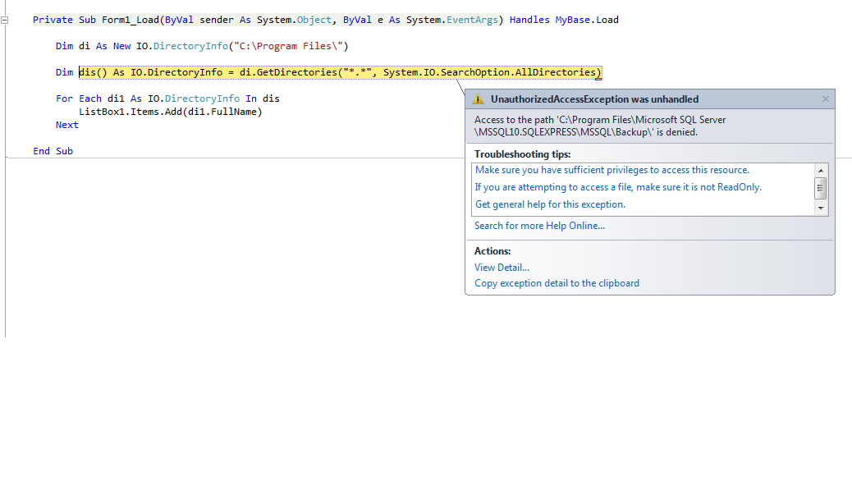Open the 'View Detail...' action

point(502,267)
